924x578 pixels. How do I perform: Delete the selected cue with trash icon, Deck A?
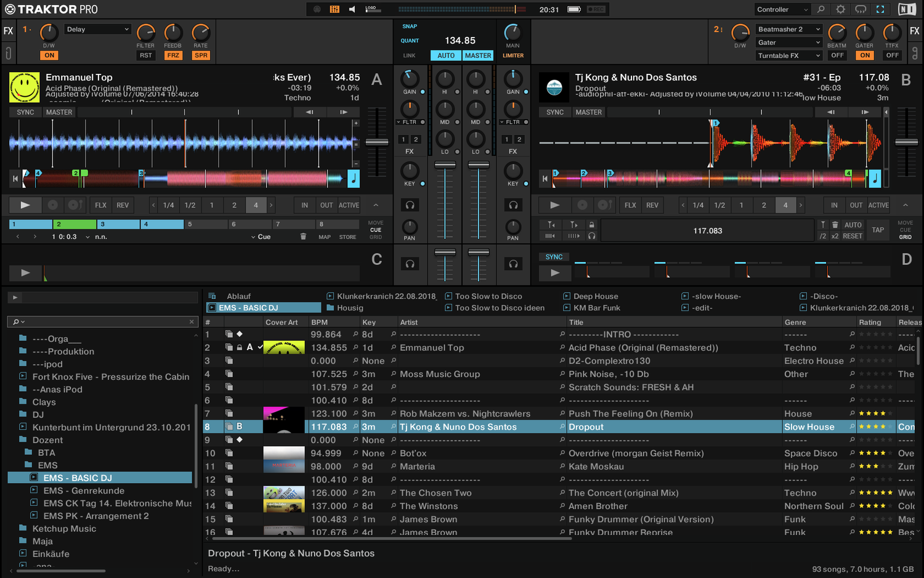pos(303,237)
